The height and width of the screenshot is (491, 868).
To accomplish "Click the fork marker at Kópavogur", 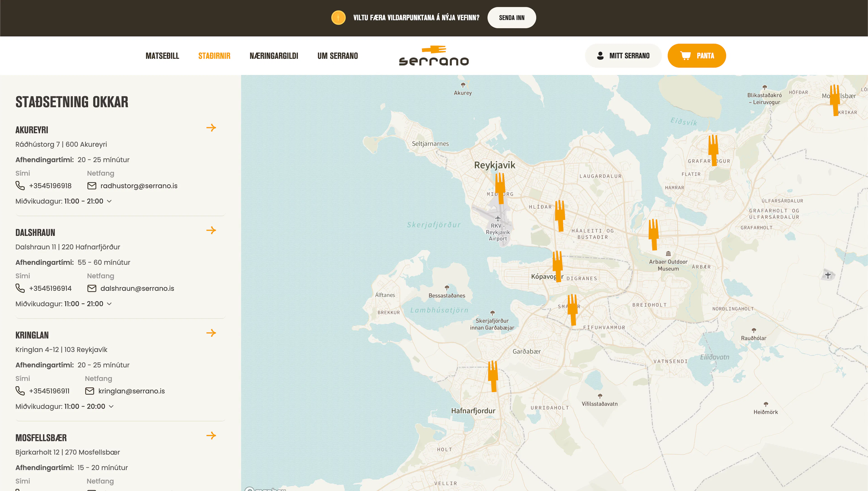I will 557,266.
